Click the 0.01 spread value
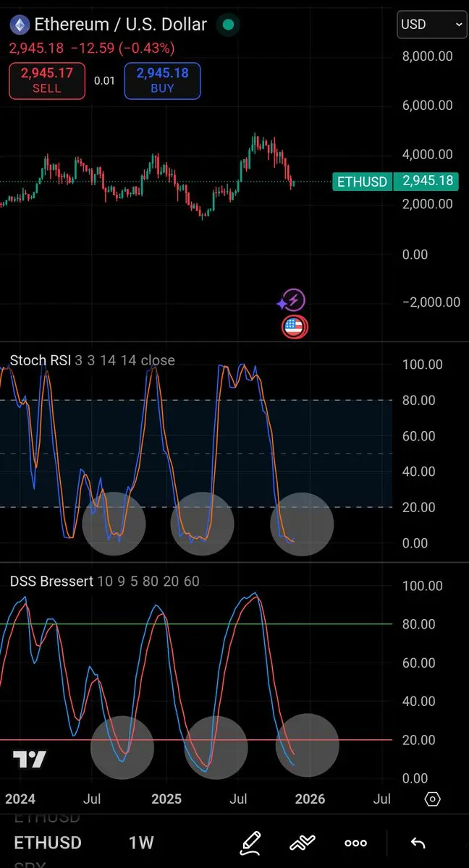The image size is (469, 868). pos(104,81)
